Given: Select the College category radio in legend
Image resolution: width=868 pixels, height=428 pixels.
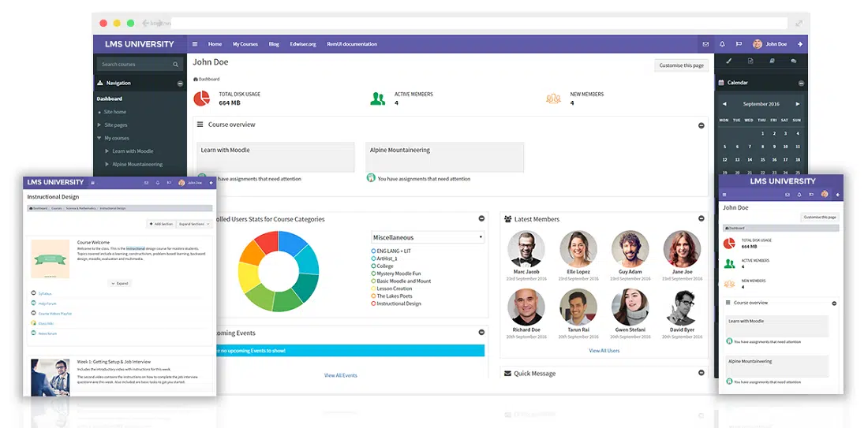Looking at the screenshot, I should point(374,266).
